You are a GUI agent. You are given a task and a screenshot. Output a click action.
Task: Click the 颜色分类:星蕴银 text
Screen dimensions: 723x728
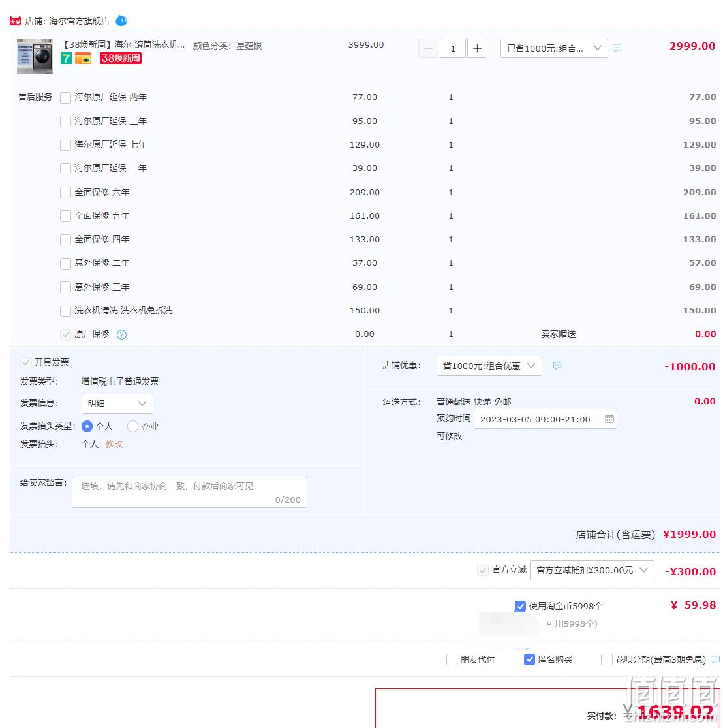(227, 46)
